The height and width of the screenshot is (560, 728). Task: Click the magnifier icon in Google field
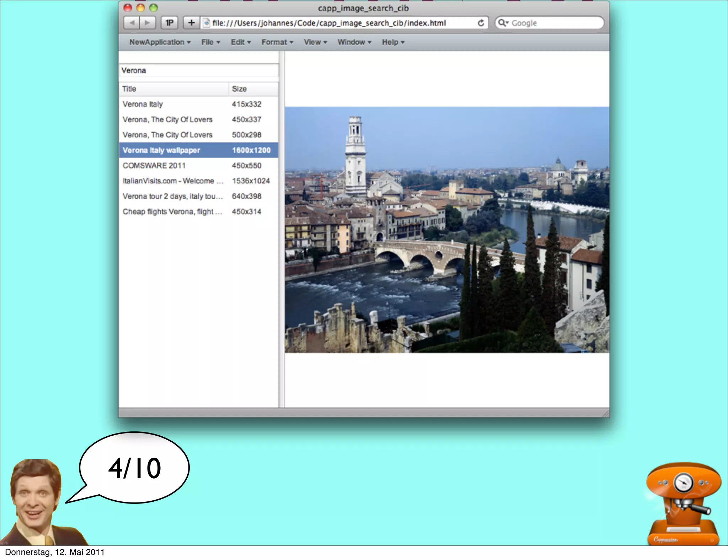click(x=502, y=23)
